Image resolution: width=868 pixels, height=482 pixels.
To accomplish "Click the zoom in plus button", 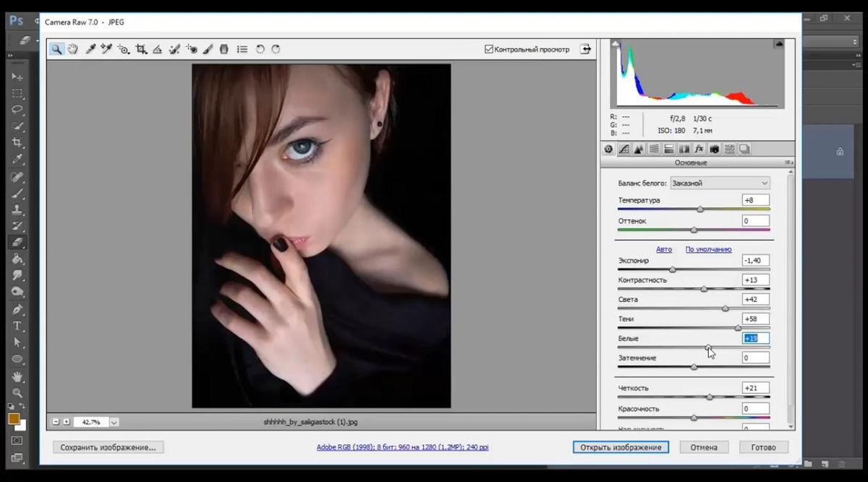I will (67, 421).
